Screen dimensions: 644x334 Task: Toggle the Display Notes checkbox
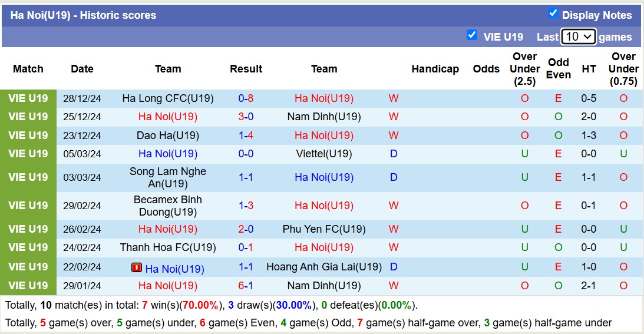pos(553,14)
